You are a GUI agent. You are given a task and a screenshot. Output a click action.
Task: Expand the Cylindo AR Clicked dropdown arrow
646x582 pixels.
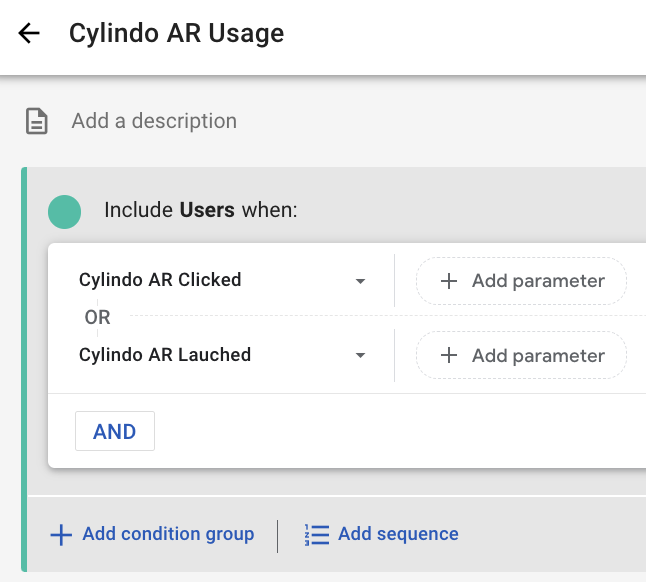click(360, 282)
